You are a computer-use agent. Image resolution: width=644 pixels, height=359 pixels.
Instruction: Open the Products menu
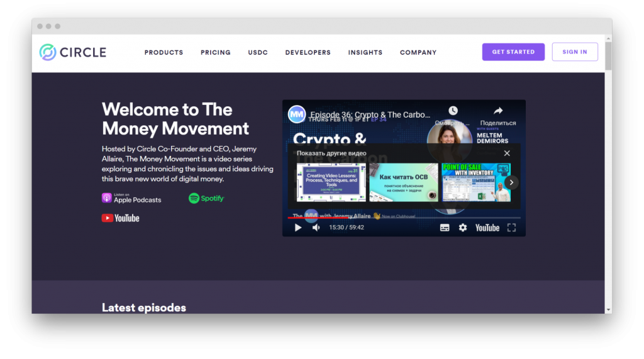pos(164,53)
